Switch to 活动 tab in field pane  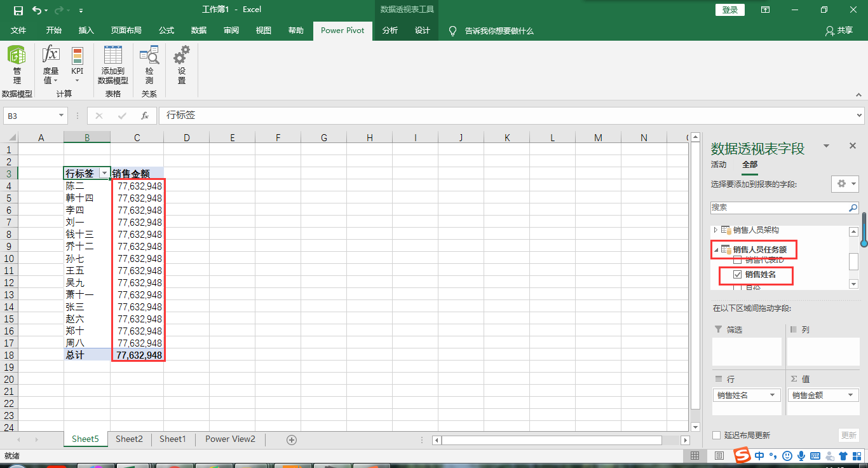point(719,165)
